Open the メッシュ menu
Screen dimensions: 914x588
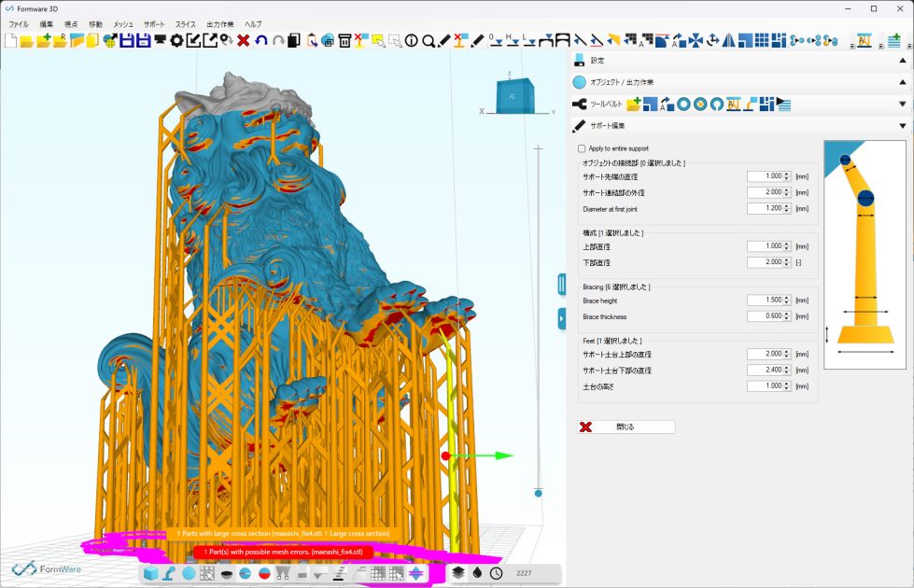pos(122,23)
